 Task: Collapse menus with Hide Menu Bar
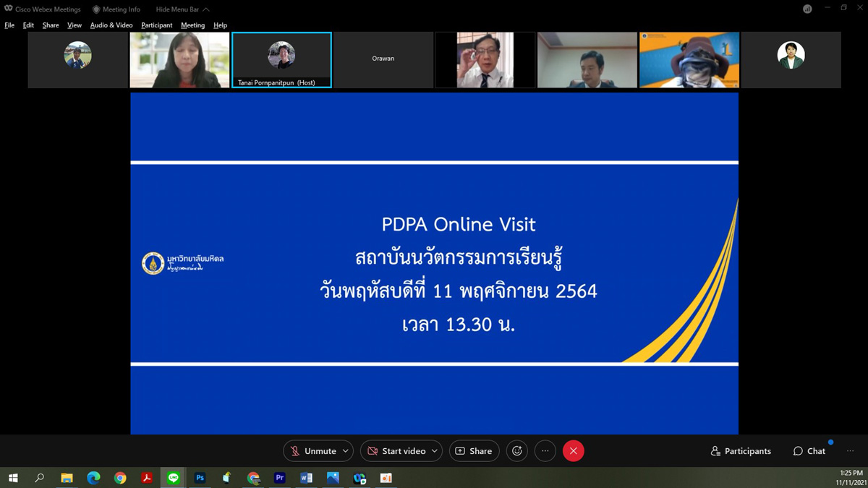pos(182,9)
